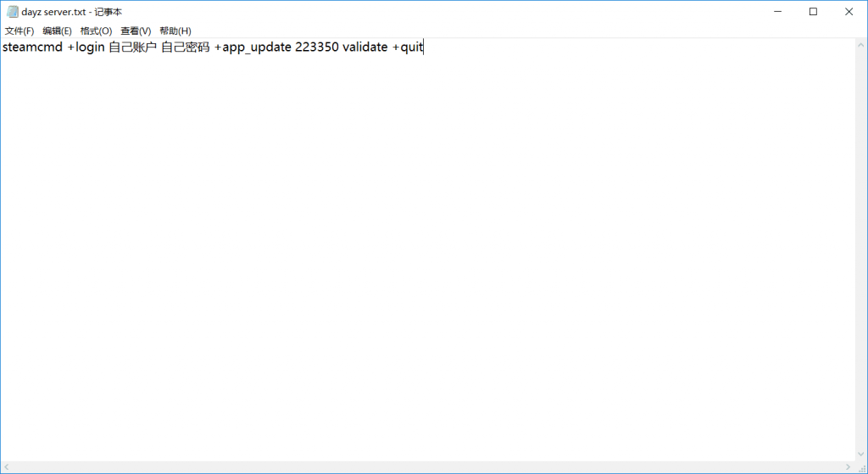Place the cursor on "自己密码"

[x=186, y=47]
